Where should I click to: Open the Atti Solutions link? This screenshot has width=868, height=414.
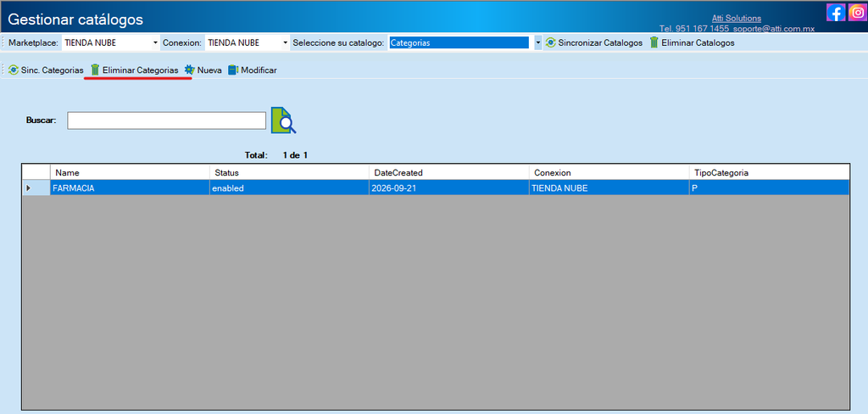click(x=737, y=19)
